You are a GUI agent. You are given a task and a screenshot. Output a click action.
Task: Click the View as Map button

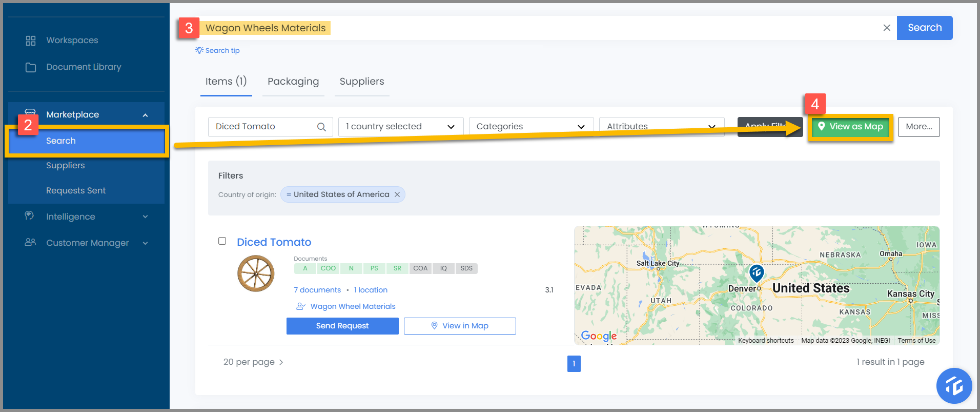[851, 127]
